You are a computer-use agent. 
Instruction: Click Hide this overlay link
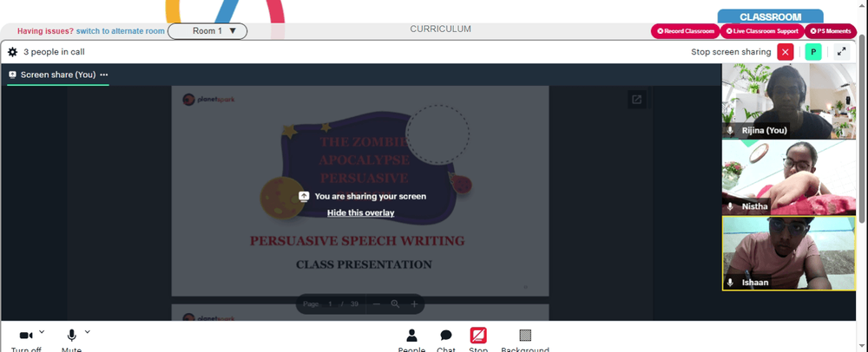coord(360,212)
